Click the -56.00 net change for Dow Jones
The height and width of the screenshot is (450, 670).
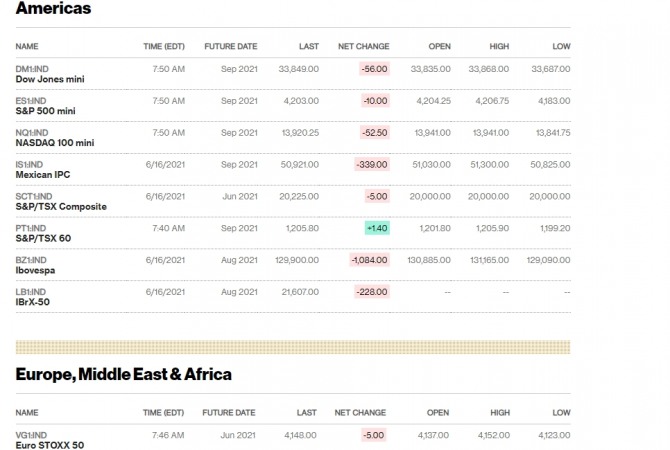[375, 69]
